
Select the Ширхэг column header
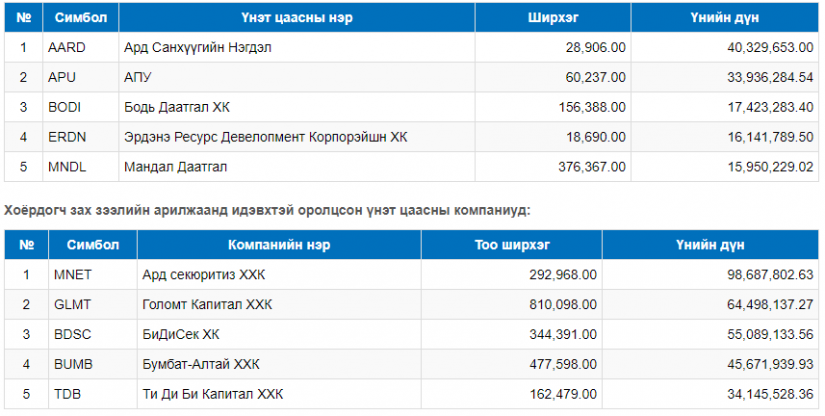pos(553,17)
